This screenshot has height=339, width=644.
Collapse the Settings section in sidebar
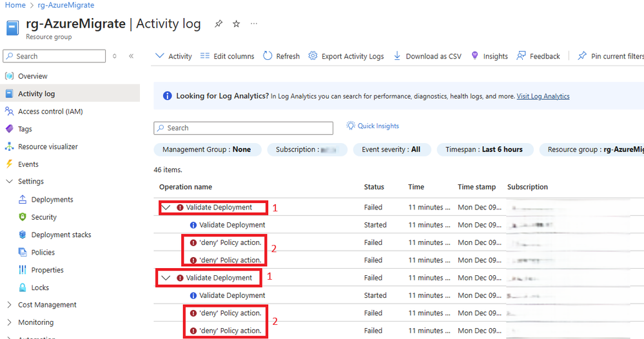(x=9, y=181)
